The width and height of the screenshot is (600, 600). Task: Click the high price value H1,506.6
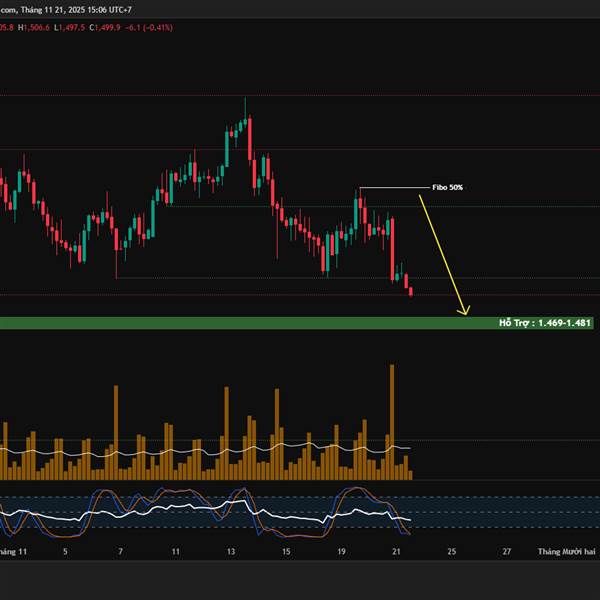tap(34, 28)
